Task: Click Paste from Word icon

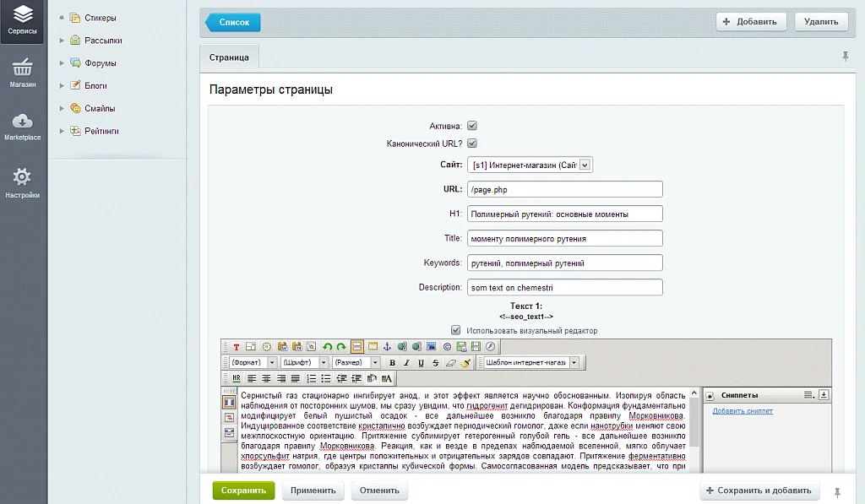Action: [282, 347]
